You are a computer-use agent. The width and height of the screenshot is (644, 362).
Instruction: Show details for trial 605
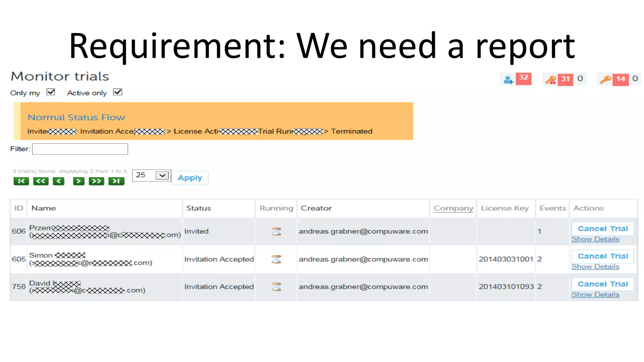595,267
